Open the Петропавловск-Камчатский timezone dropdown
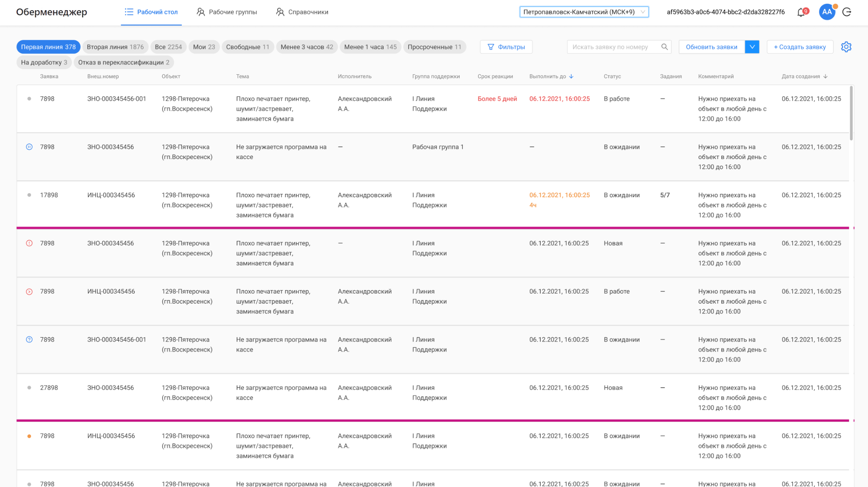The width and height of the screenshot is (868, 487). [584, 12]
